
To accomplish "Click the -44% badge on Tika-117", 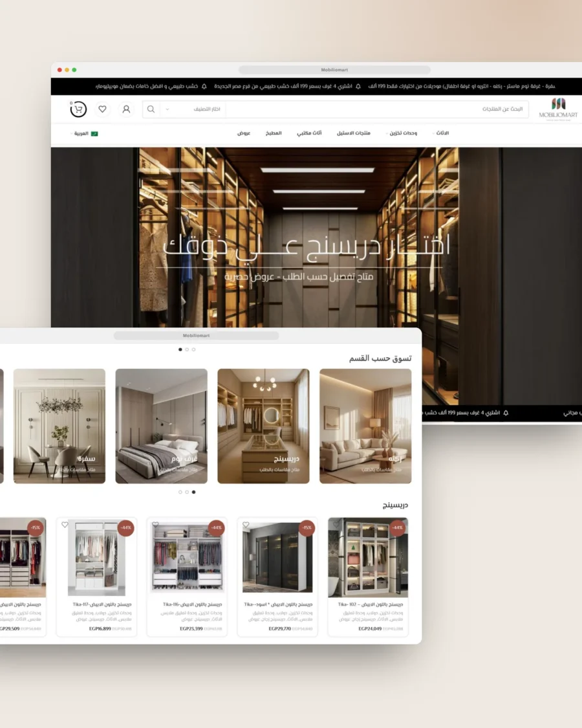I will click(125, 527).
